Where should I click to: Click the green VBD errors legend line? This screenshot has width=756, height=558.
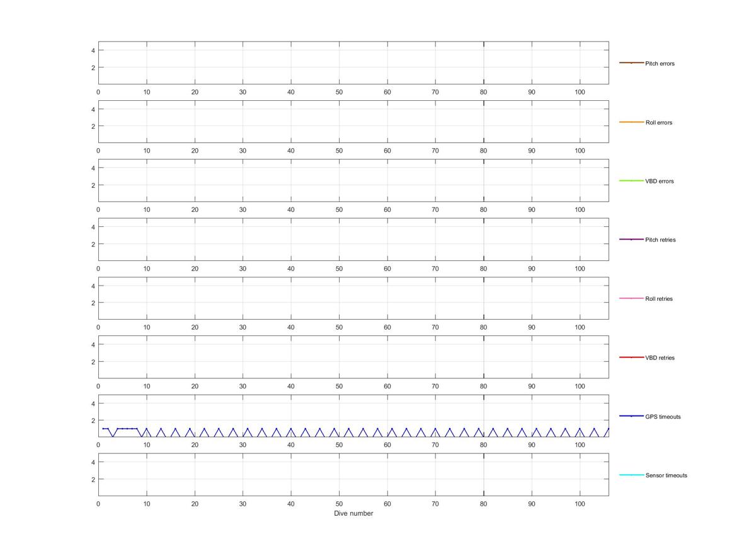click(x=631, y=181)
